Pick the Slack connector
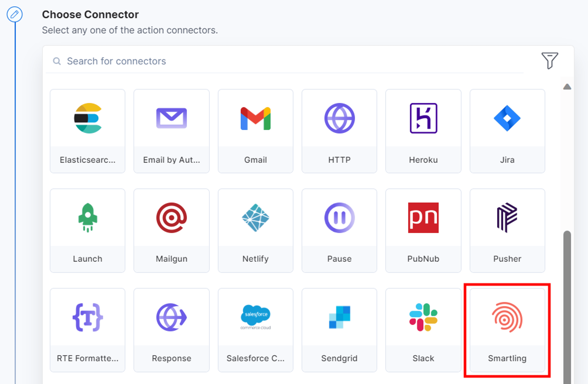Viewport: 588px width, 384px height. click(423, 330)
